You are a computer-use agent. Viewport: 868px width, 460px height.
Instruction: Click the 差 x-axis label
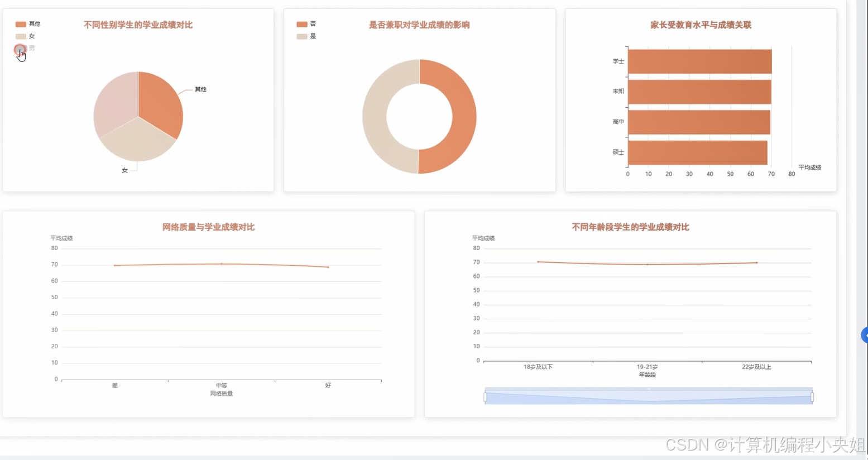coord(115,385)
